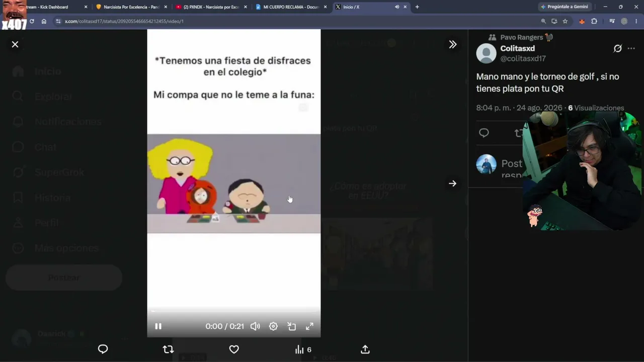Click the video meme frame

point(234,183)
